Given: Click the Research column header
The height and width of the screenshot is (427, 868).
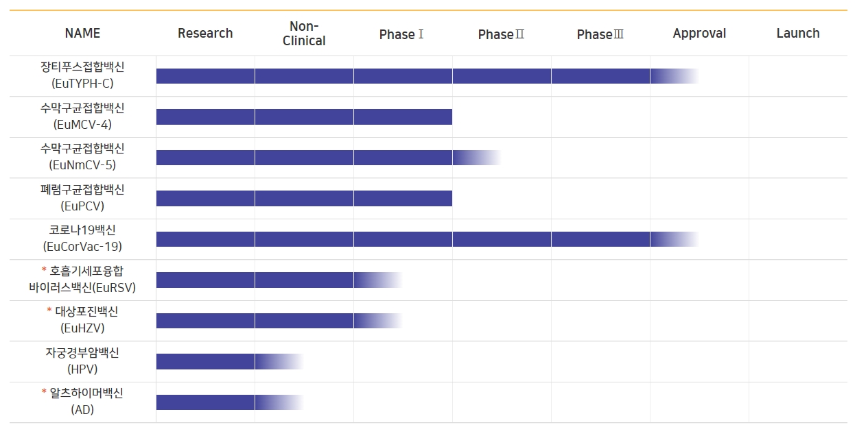Looking at the screenshot, I should [205, 33].
